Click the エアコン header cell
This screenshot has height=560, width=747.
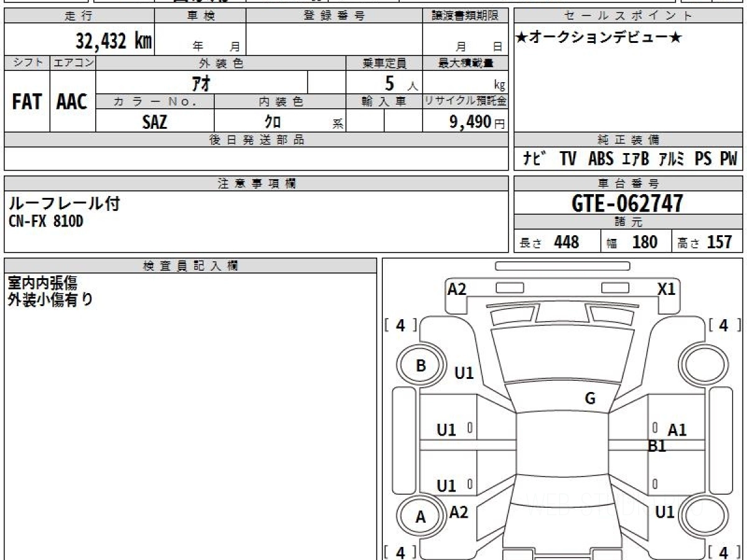pos(73,63)
